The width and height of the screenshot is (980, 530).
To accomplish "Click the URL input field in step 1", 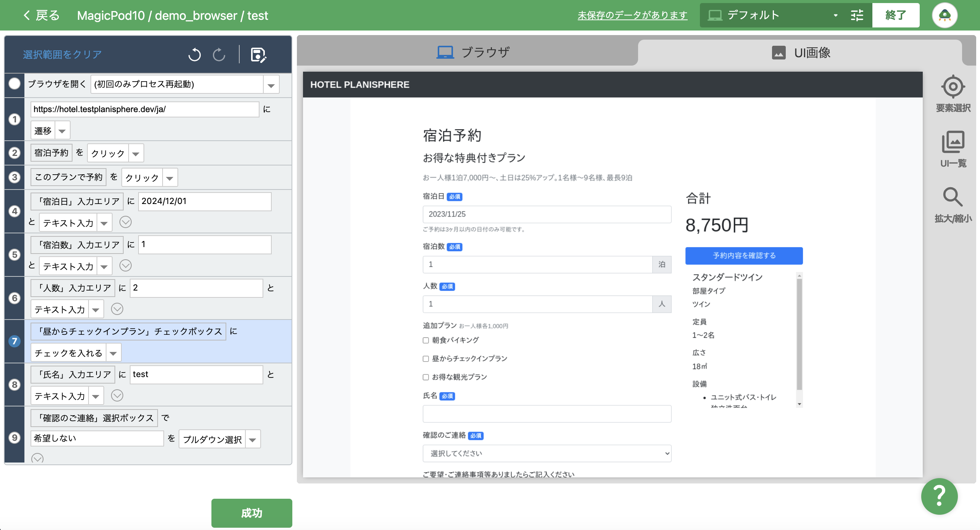I will (x=145, y=109).
